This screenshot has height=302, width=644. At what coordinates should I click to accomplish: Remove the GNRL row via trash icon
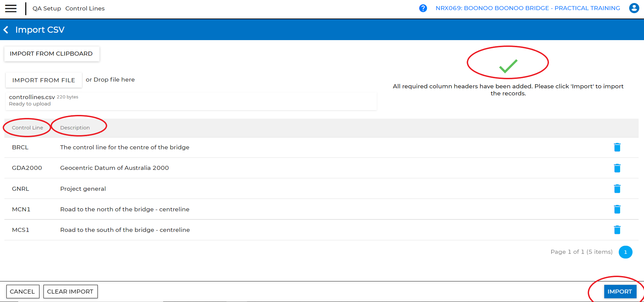click(x=617, y=189)
